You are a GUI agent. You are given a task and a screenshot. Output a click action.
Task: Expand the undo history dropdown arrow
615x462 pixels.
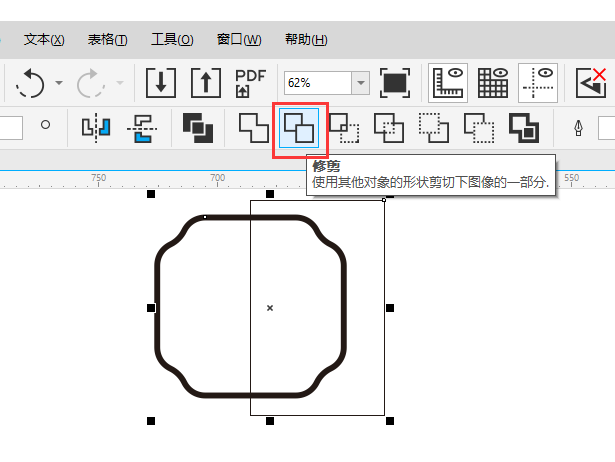tap(59, 83)
